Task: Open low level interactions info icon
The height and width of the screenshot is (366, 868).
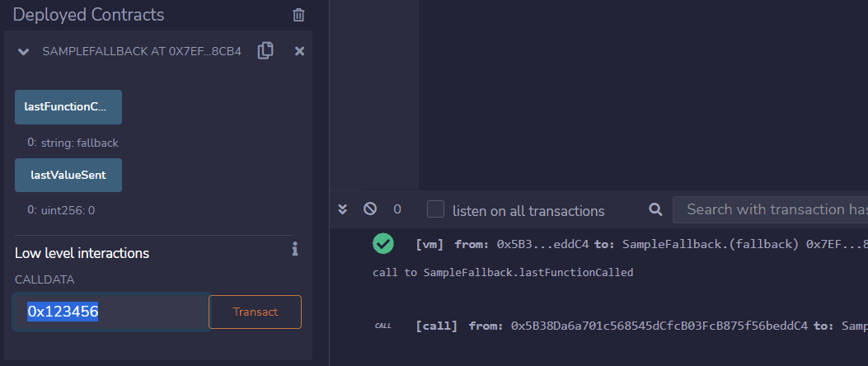Action: click(295, 249)
